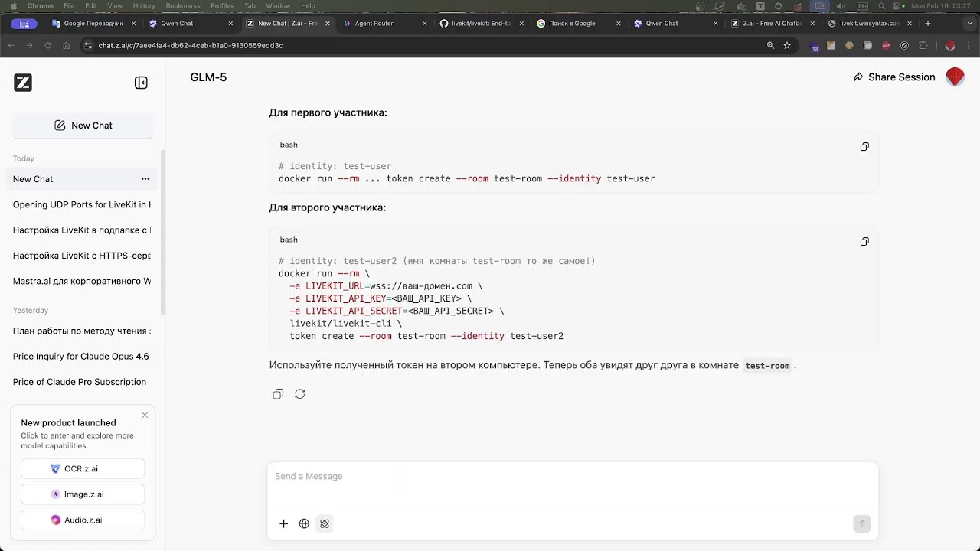980x551 pixels.
Task: Start a New Chat
Action: tap(83, 126)
